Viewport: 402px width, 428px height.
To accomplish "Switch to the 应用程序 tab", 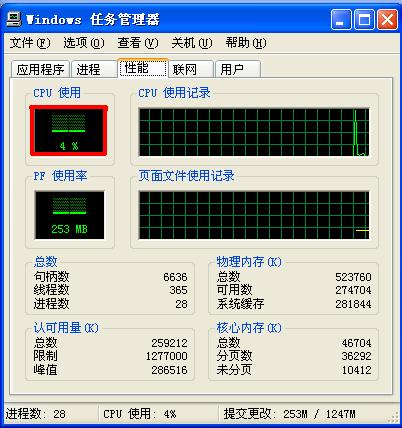I will (40, 69).
